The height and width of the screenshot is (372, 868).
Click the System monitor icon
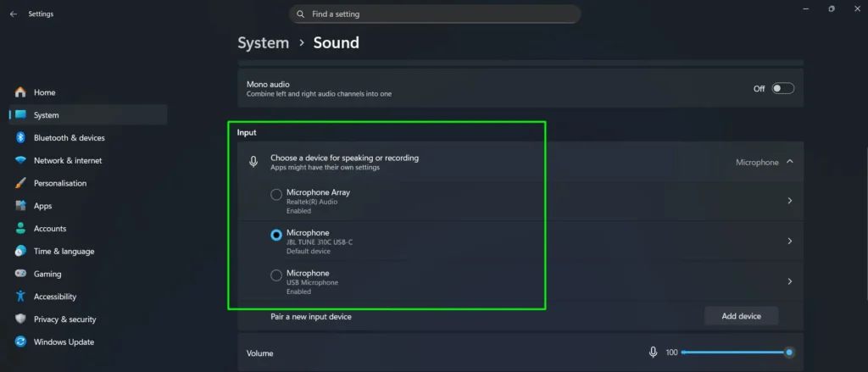click(x=20, y=114)
